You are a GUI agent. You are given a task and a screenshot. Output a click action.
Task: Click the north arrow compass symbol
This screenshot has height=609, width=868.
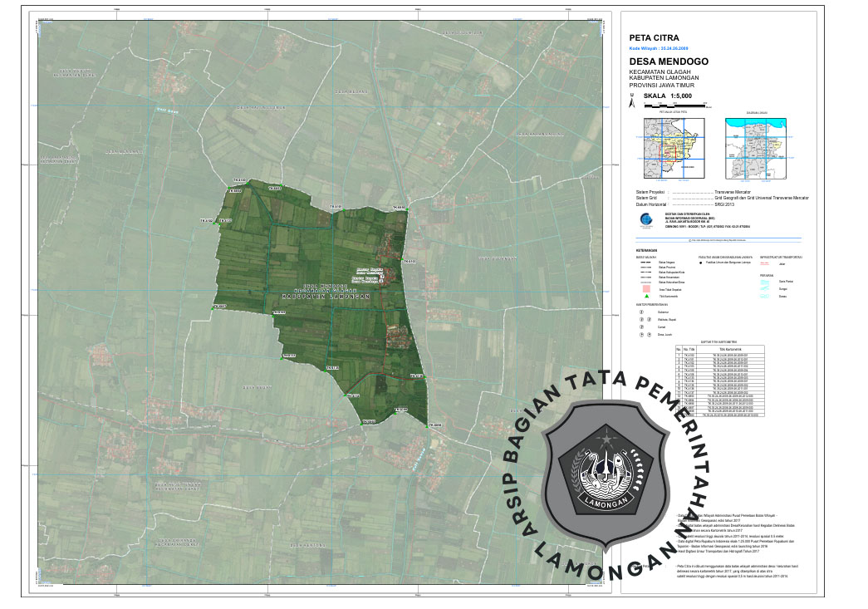[x=632, y=103]
